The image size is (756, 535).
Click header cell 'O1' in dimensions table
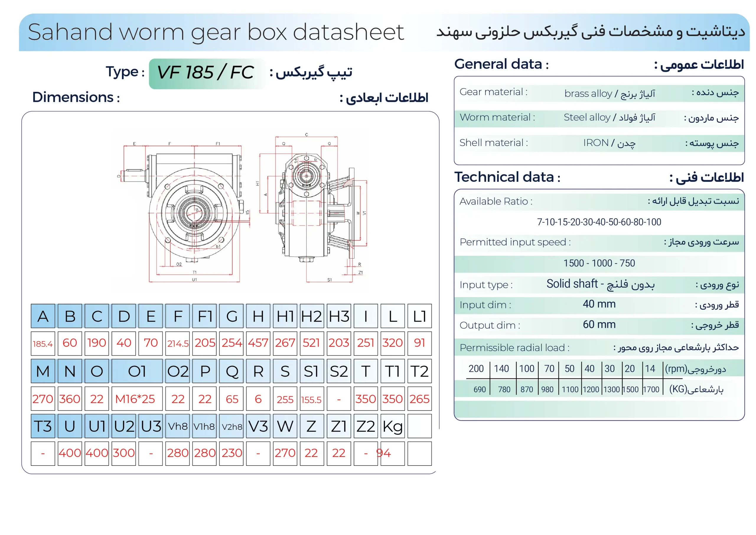(x=137, y=371)
